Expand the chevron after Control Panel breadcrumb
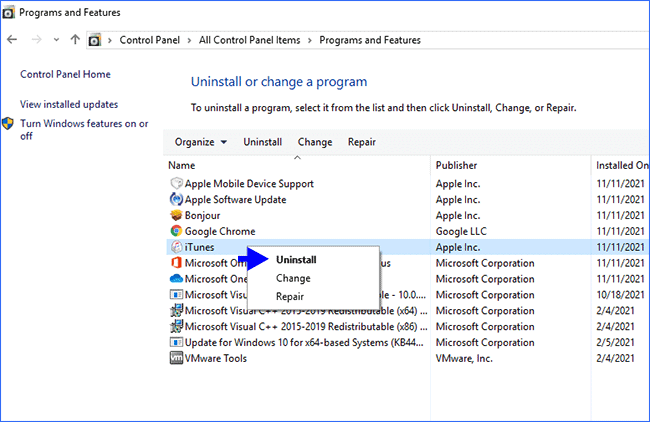Screen dimensions: 650x422 [x=189, y=40]
